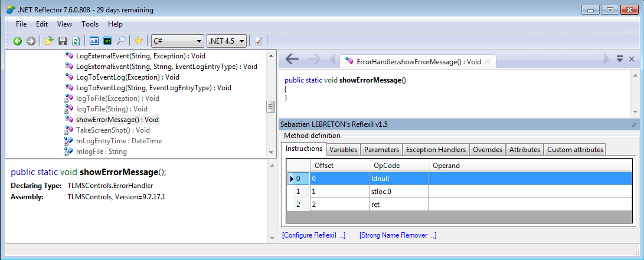Go forward with large grey right arrow

pos(314,60)
